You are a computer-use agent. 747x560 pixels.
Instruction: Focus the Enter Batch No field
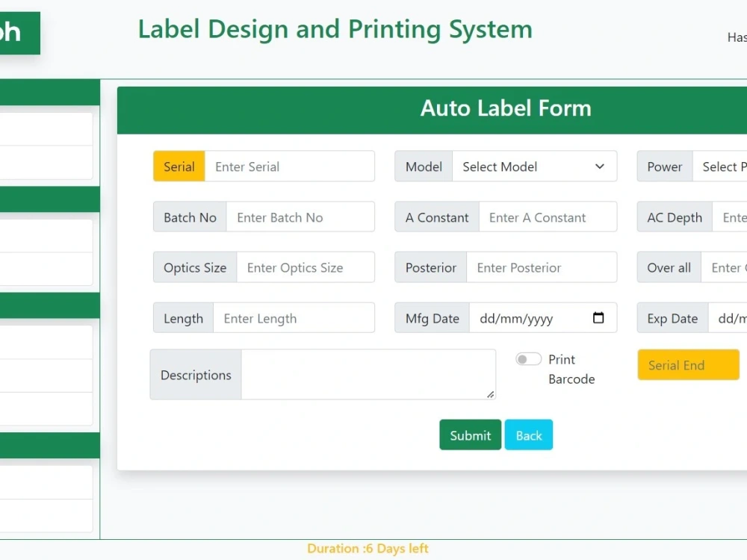(x=300, y=217)
